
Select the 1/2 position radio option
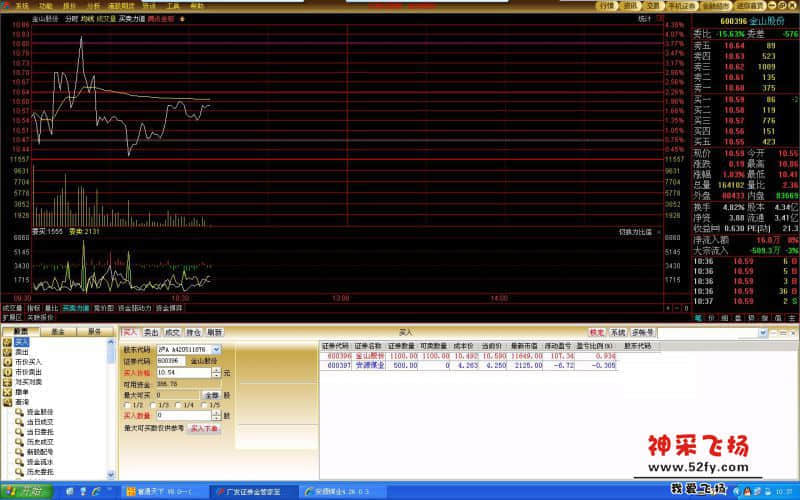(126, 405)
